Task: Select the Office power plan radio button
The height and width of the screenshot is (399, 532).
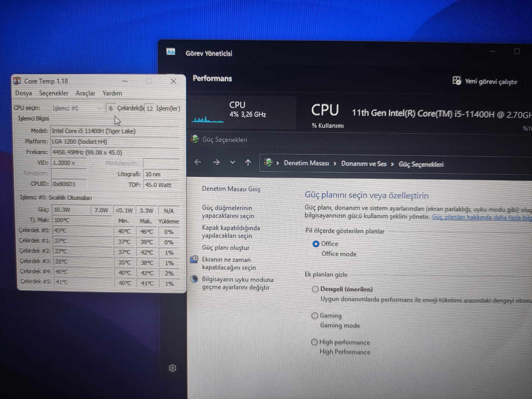Action: pos(316,244)
